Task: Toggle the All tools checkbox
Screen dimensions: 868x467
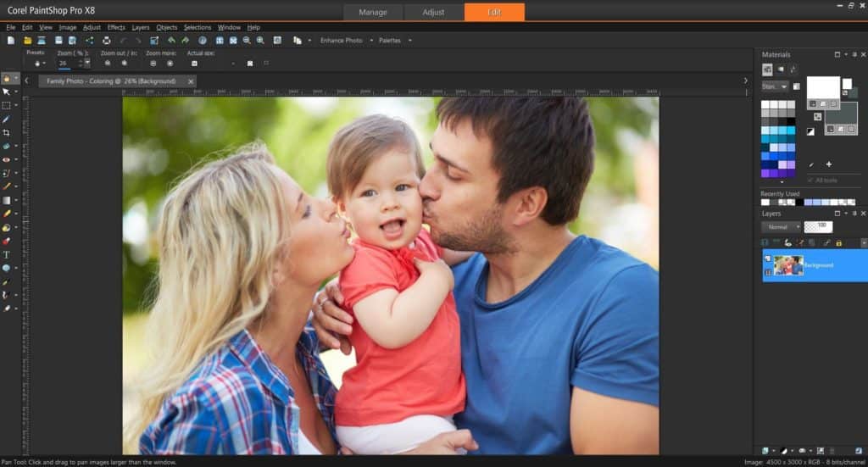Action: [x=810, y=180]
